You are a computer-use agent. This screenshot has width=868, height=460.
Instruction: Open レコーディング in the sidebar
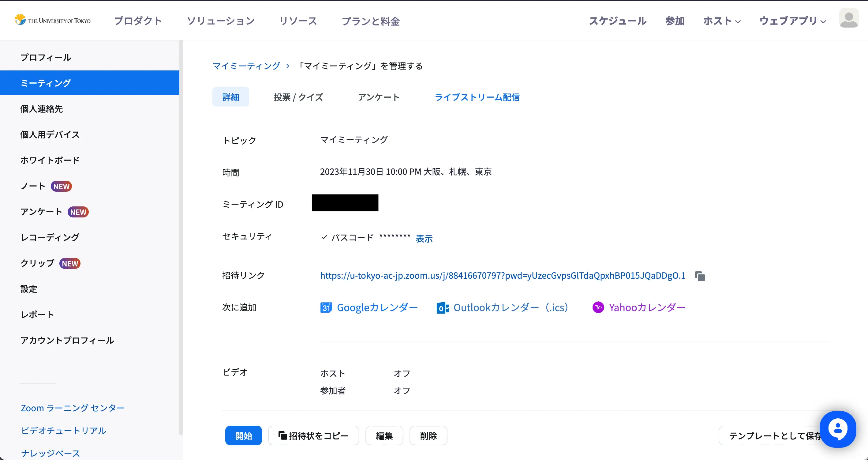(x=50, y=237)
